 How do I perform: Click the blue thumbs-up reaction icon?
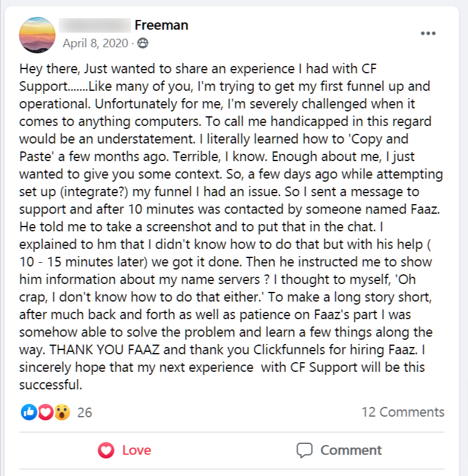click(x=28, y=412)
